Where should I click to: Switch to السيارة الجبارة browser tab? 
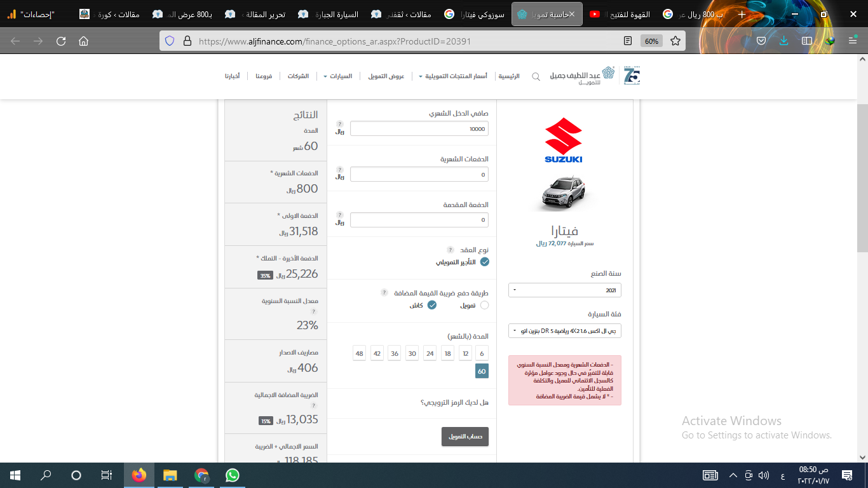(329, 14)
